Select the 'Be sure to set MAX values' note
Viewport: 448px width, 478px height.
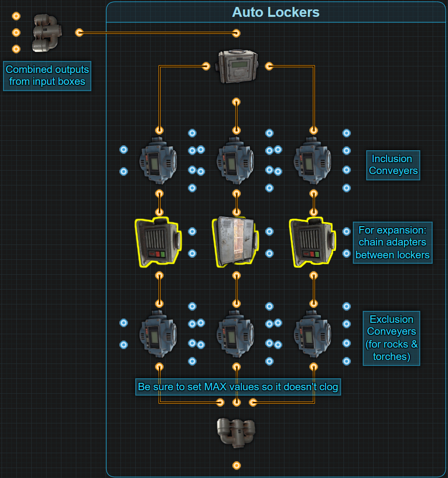(238, 387)
